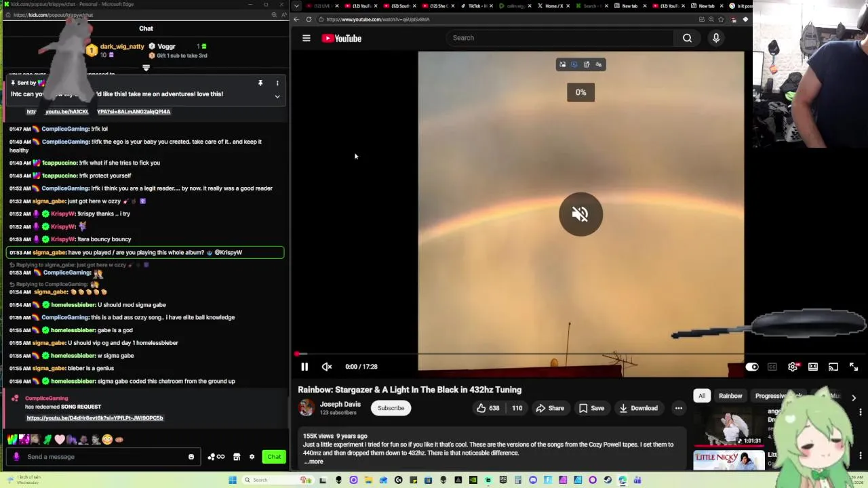This screenshot has height=488, width=868.
Task: Select the All filter chip
Action: [x=702, y=396]
